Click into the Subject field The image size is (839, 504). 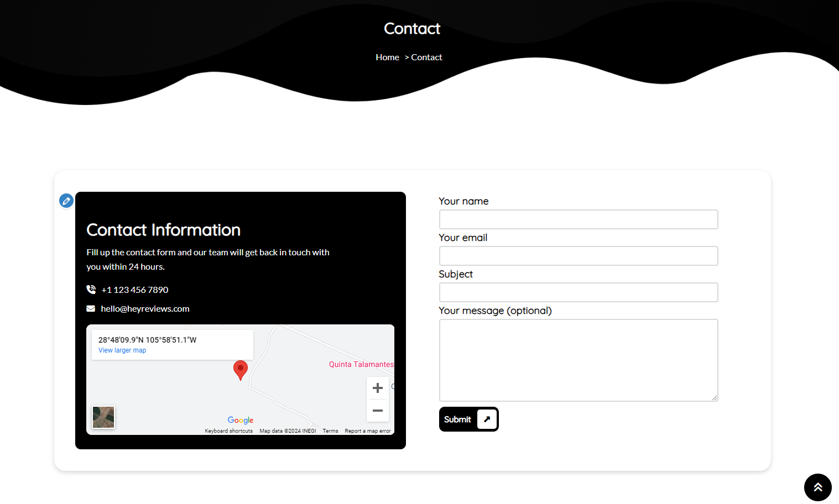(x=578, y=292)
